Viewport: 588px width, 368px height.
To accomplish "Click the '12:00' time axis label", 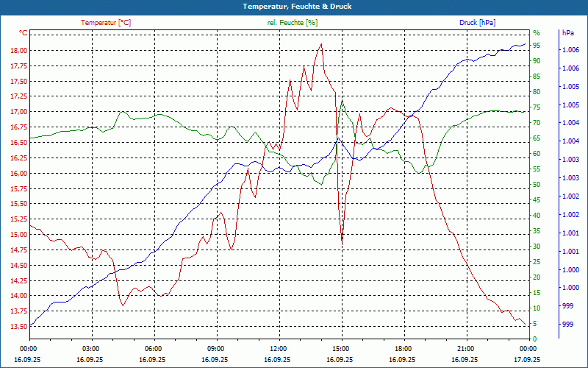I will coord(279,349).
